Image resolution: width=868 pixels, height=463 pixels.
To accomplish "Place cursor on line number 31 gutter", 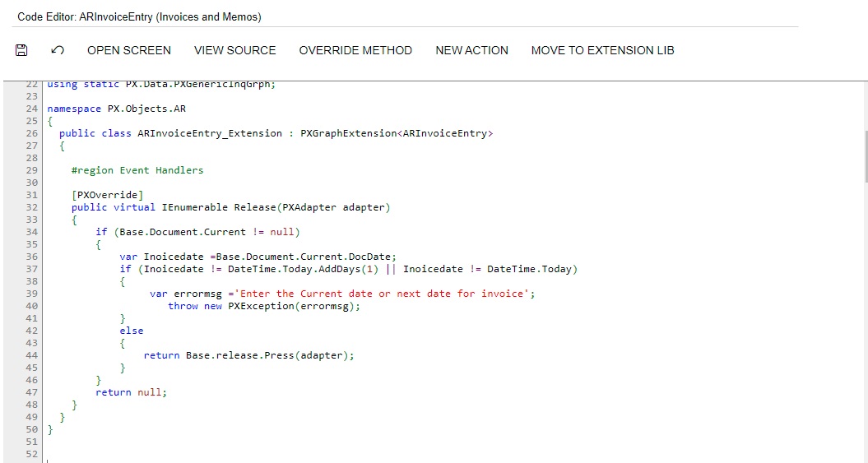I will (31, 195).
